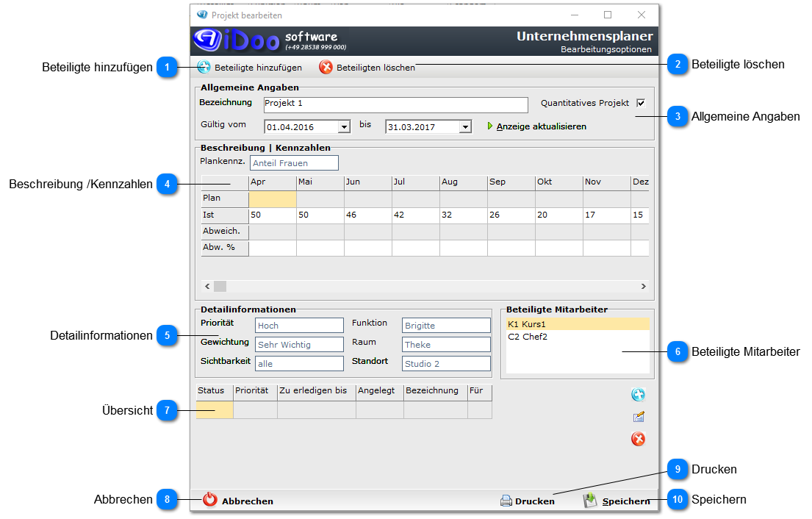Click the horizontal scrollbar thumb in Kennzahlen
This screenshot has width=812, height=519.
220,286
